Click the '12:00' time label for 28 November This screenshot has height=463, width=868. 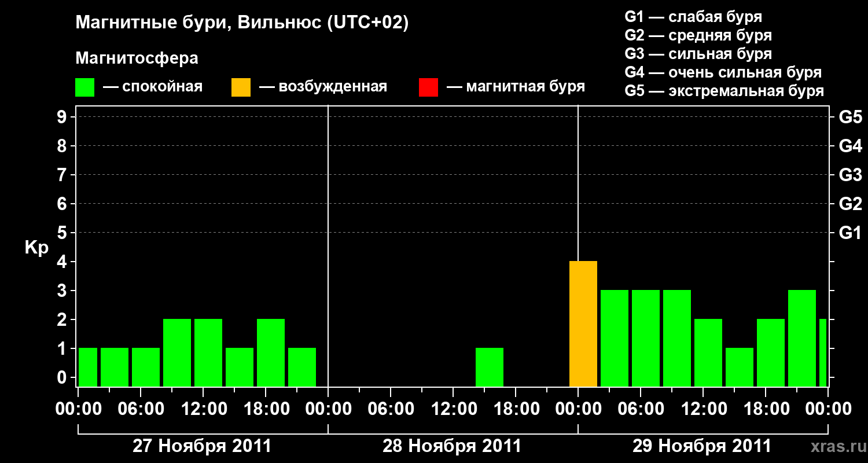click(x=454, y=409)
